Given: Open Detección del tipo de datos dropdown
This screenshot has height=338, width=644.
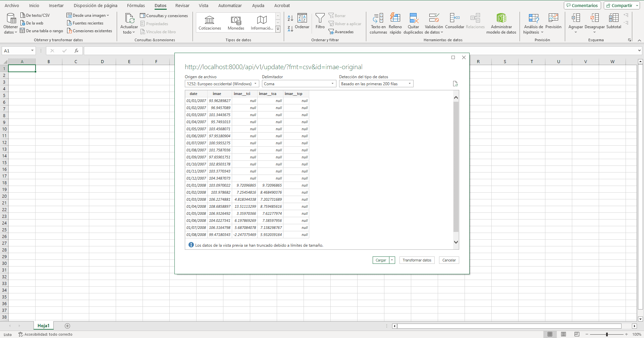Looking at the screenshot, I should (376, 84).
